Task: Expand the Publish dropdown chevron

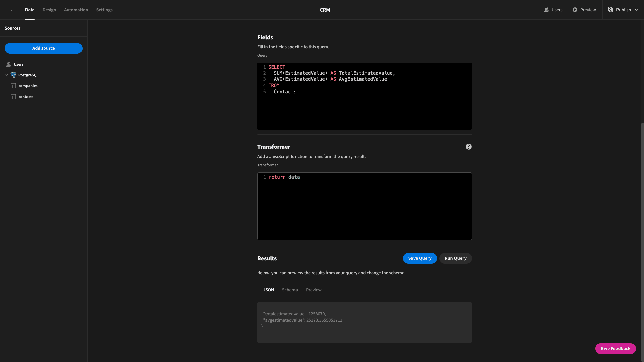Action: click(636, 10)
